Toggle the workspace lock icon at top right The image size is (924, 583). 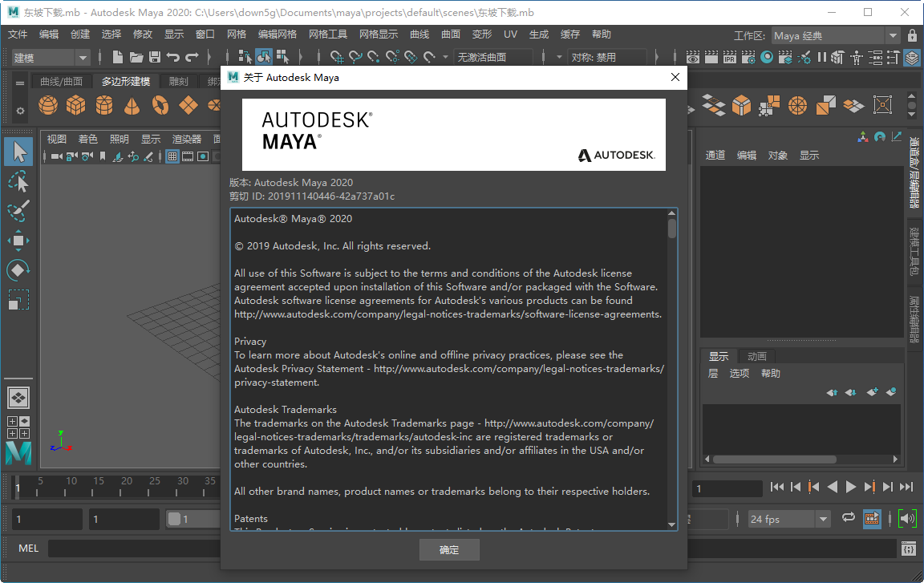(x=912, y=35)
